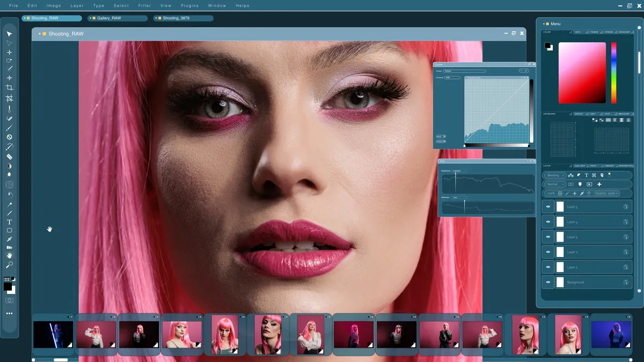Activate the Zoom magnifier tool

click(9, 265)
